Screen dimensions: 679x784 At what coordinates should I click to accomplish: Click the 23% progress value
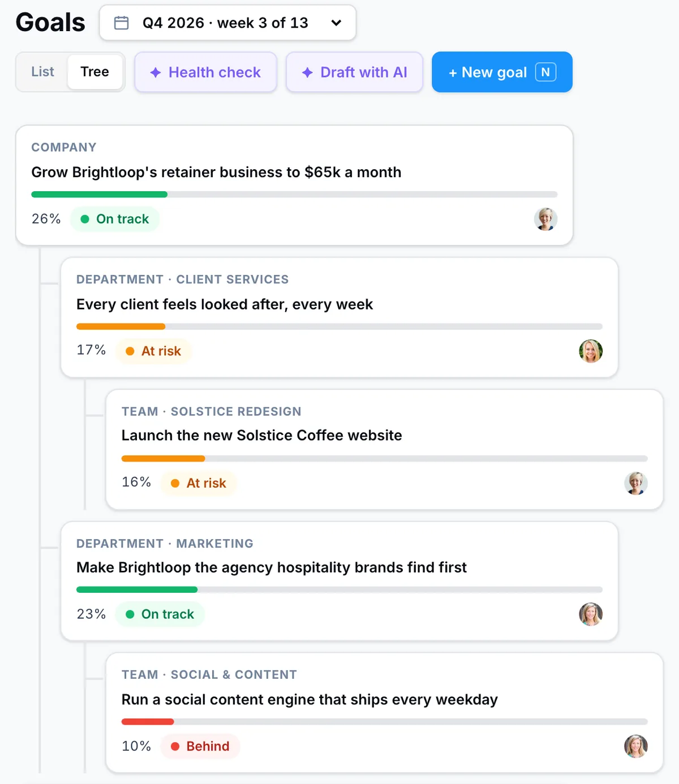coord(91,614)
